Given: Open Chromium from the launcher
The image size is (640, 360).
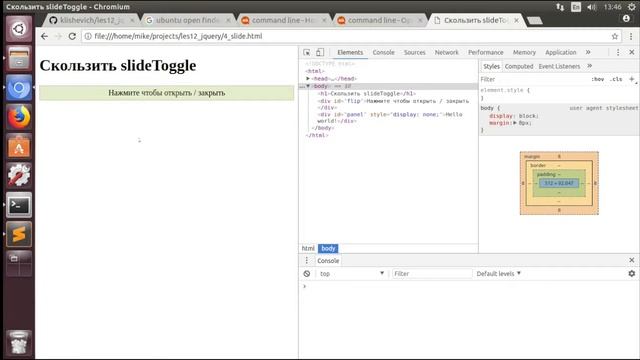Looking at the screenshot, I should 19,88.
